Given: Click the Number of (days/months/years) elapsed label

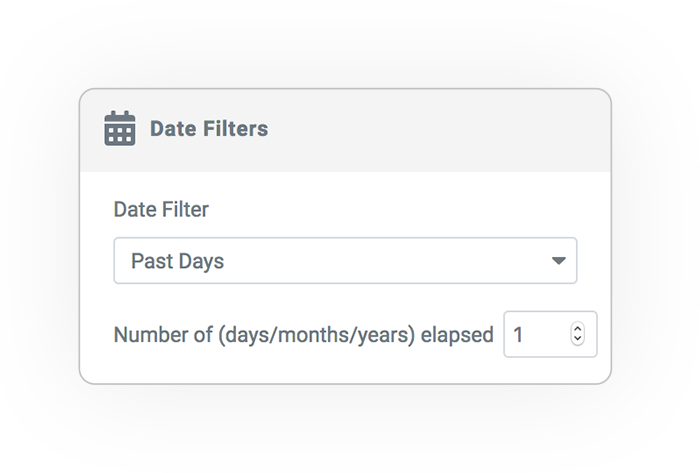Looking at the screenshot, I should 304,335.
